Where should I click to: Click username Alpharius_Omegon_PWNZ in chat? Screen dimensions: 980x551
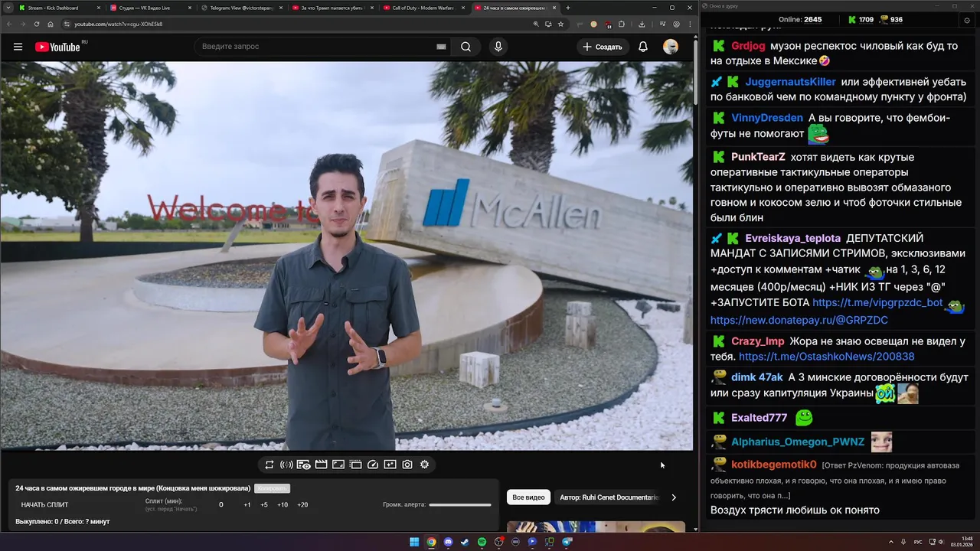click(x=798, y=442)
